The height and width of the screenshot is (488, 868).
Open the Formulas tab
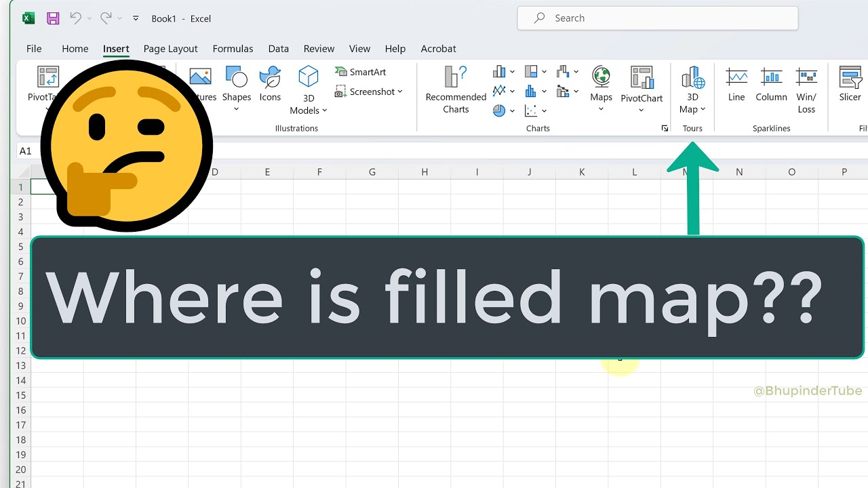tap(233, 49)
